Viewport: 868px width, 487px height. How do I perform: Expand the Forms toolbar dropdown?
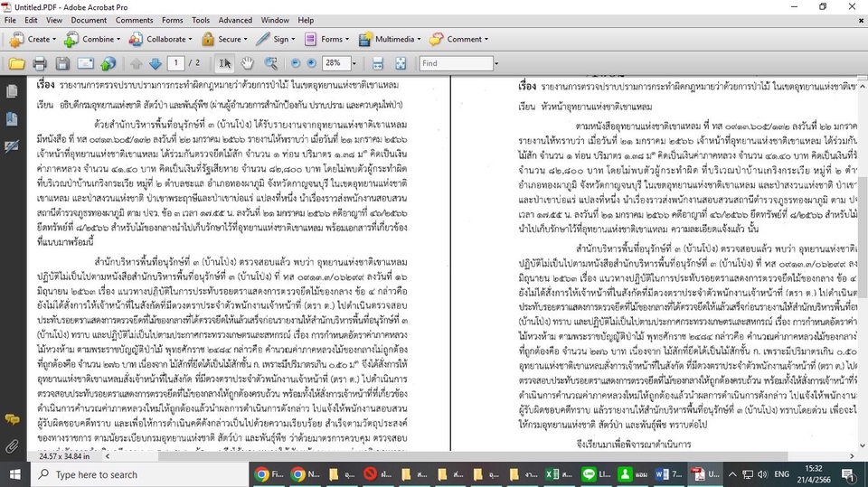click(347, 39)
